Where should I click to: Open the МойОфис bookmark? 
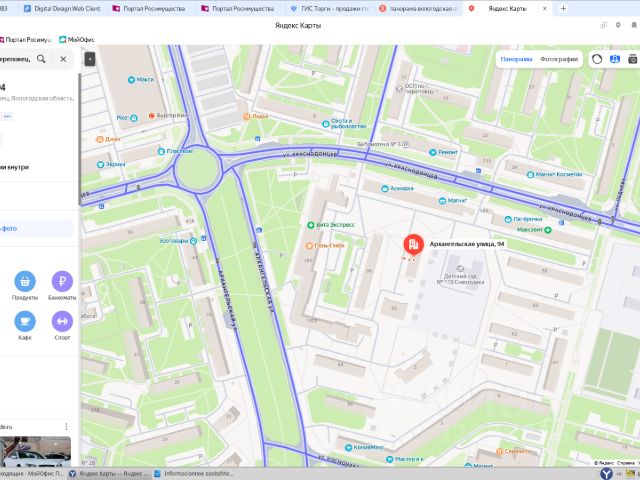(77, 40)
